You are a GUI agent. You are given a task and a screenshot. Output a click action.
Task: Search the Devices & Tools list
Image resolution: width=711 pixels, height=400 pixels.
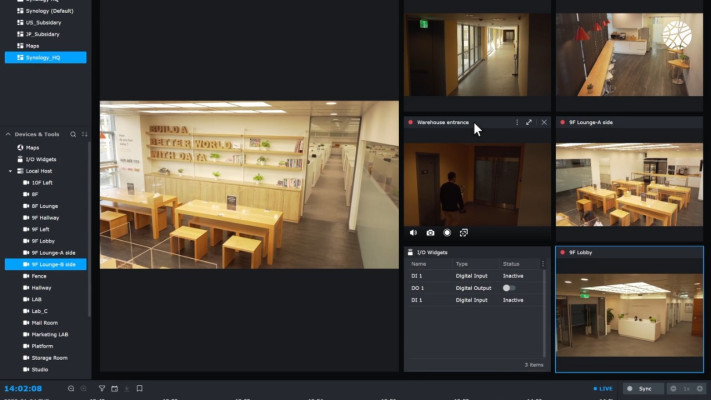73,134
